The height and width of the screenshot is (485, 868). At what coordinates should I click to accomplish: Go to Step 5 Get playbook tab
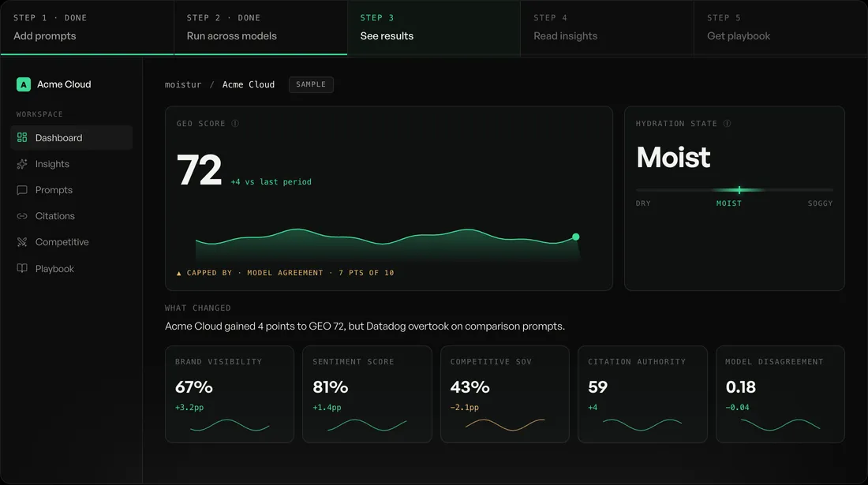(780, 28)
